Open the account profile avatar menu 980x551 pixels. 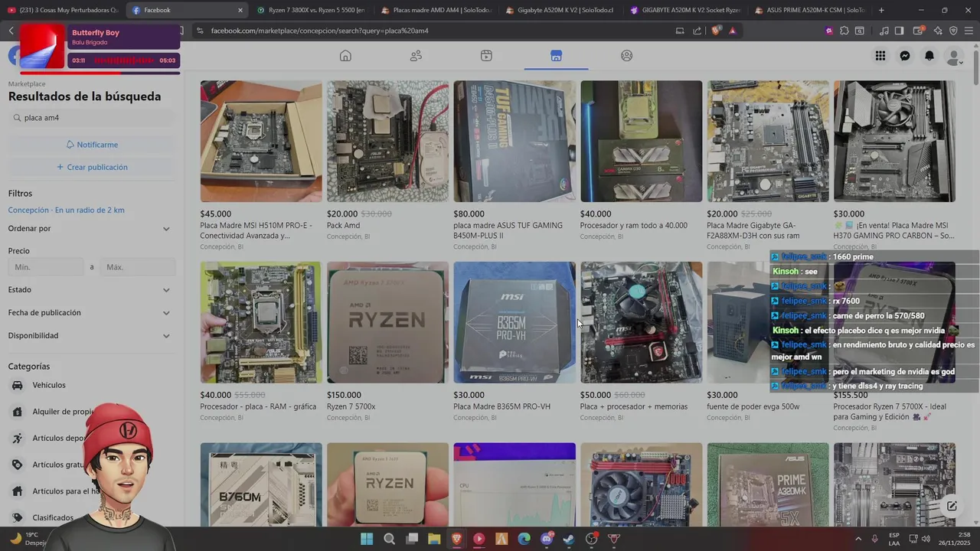[954, 57]
